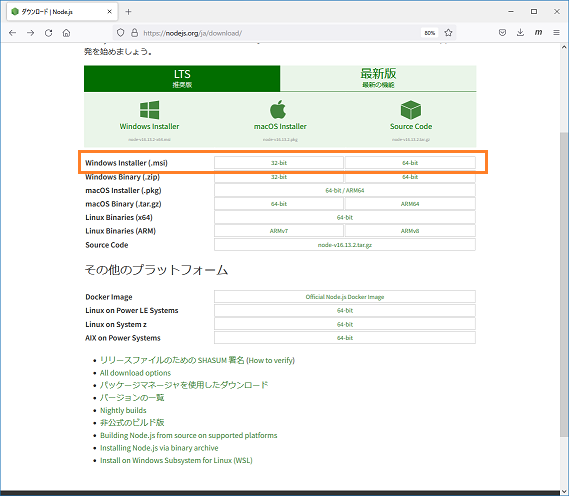
Task: Click the macOS Installer apple icon
Action: click(278, 109)
